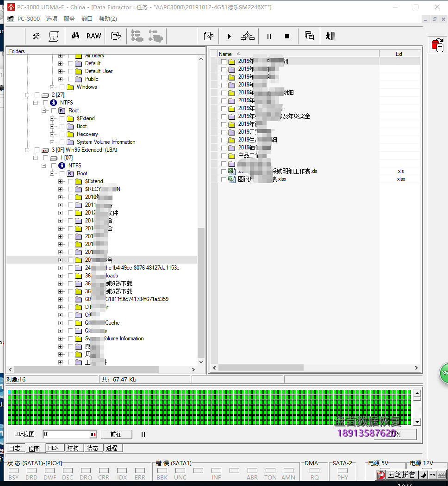448x486 pixels.
Task: Collapse the 3 [0F] Win95 Extended partition
Action: point(27,150)
